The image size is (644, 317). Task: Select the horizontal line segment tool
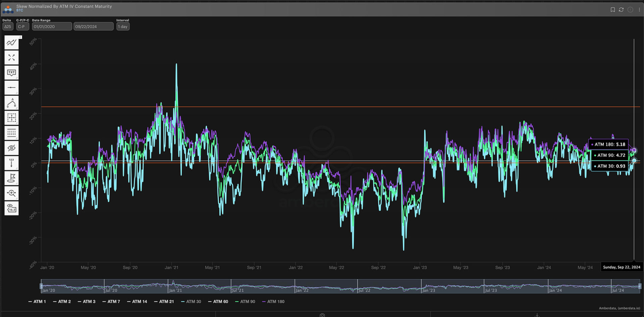click(x=11, y=88)
